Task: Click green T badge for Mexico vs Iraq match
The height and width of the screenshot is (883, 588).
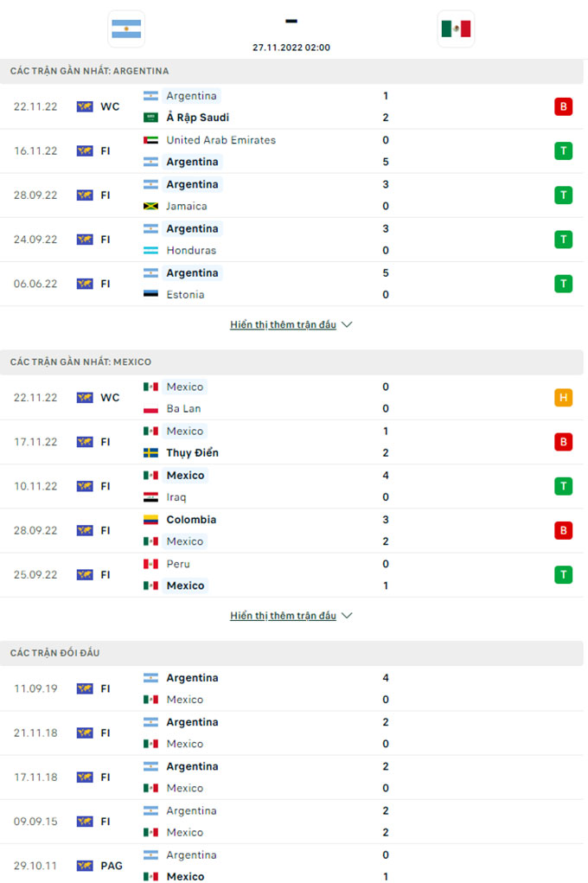Action: point(564,486)
